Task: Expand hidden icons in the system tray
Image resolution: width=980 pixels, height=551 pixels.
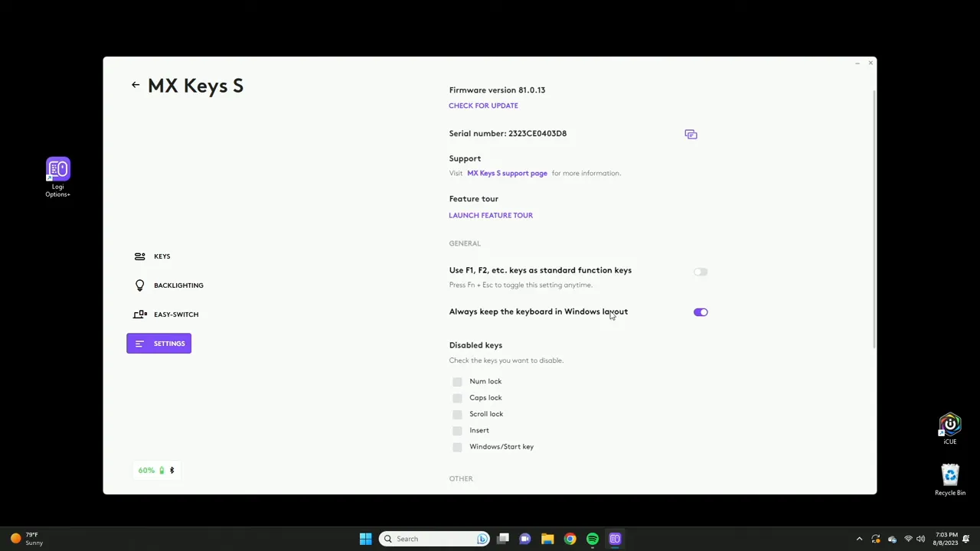Action: (859, 539)
